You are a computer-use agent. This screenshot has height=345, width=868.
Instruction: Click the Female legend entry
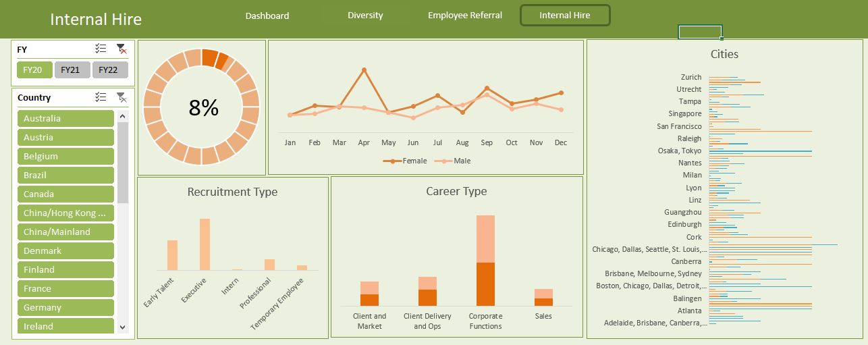click(405, 161)
